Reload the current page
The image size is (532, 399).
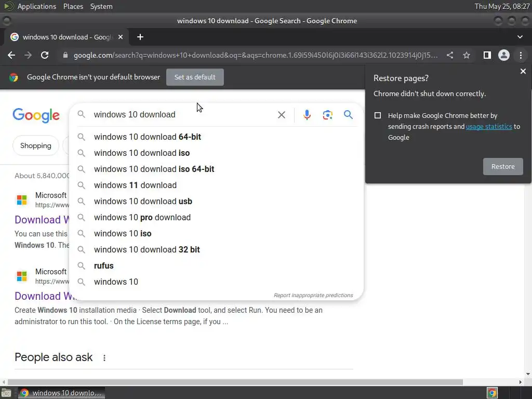click(45, 55)
